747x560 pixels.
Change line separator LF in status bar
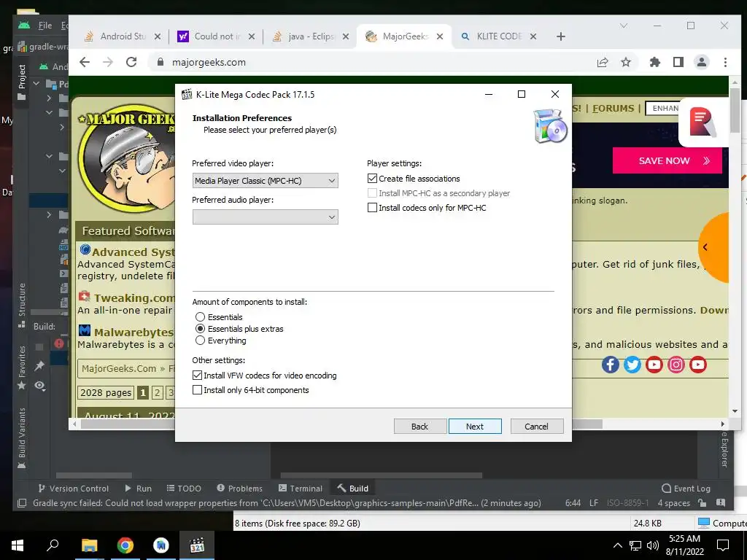[x=594, y=503]
